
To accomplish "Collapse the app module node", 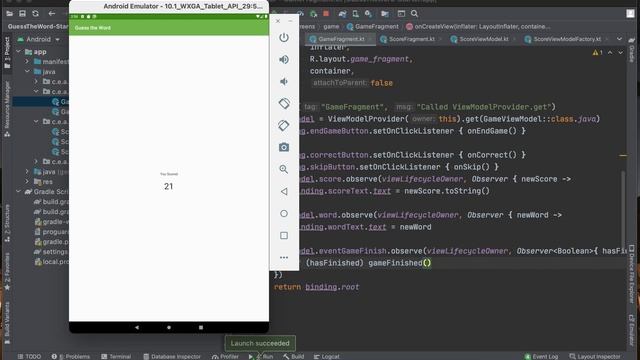I will [x=18, y=52].
